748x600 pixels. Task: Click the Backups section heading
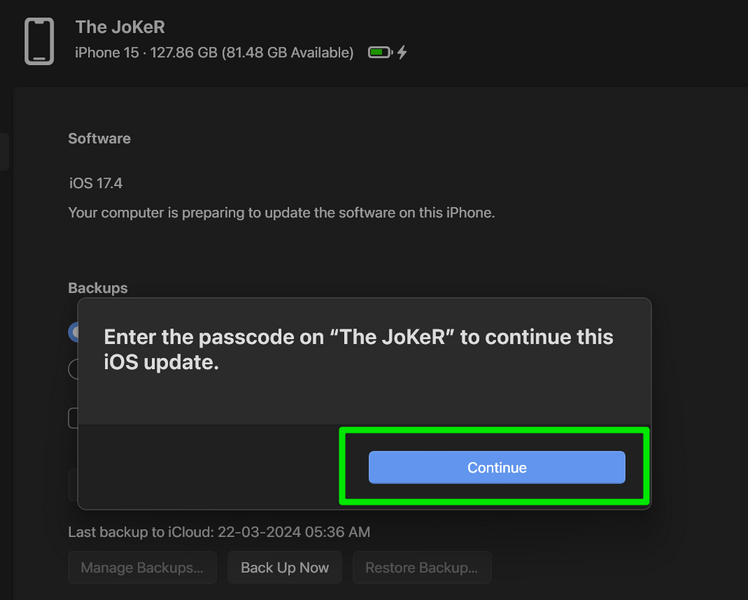pyautogui.click(x=98, y=288)
